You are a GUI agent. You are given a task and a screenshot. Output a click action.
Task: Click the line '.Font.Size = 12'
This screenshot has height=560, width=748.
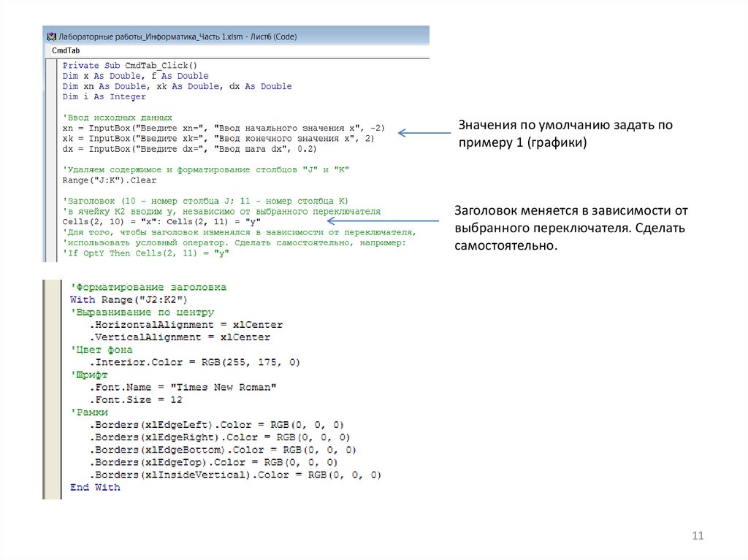(136, 399)
